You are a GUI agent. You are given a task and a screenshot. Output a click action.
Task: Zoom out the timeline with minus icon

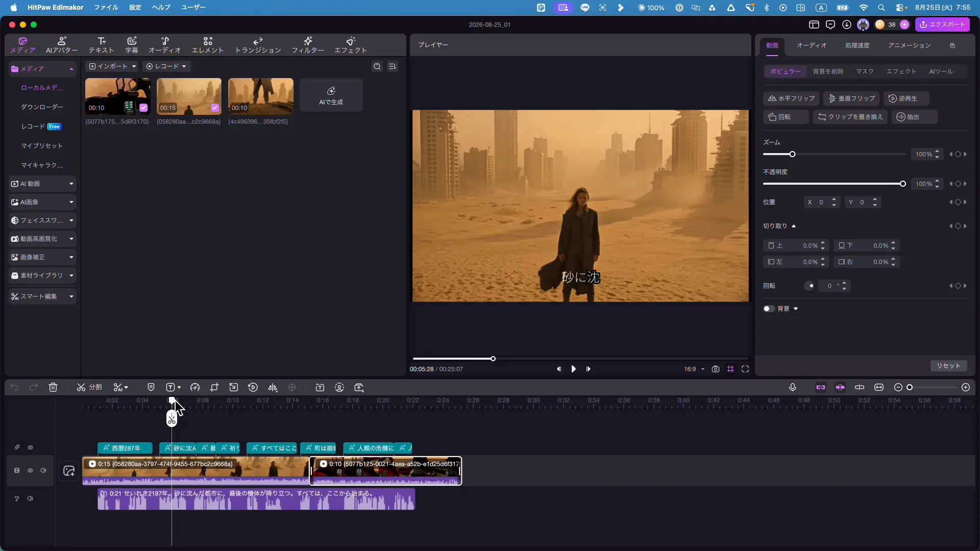point(898,387)
